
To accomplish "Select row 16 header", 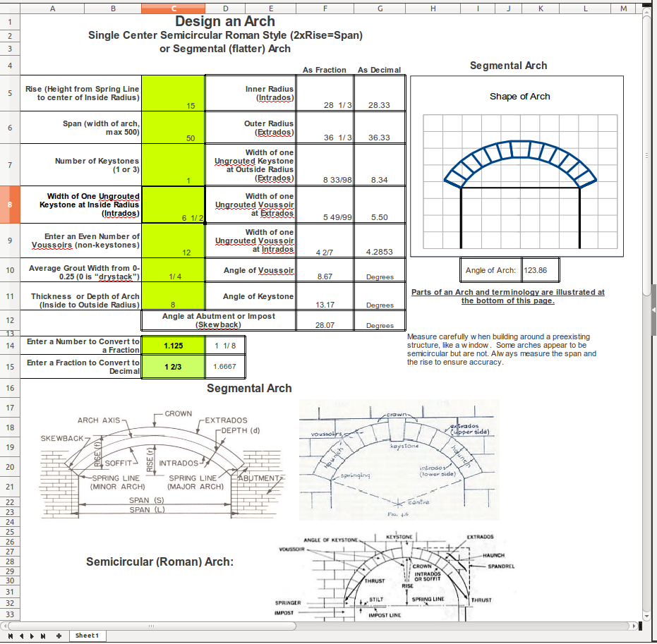I will [10, 388].
